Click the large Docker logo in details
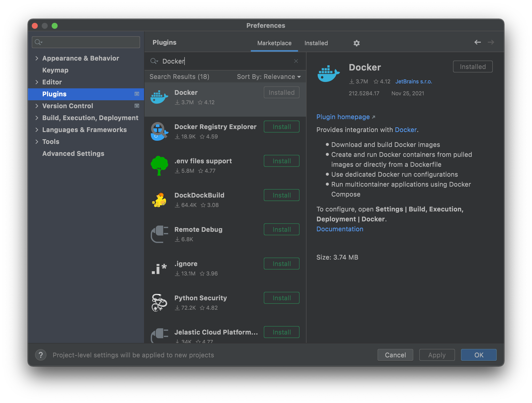 328,73
